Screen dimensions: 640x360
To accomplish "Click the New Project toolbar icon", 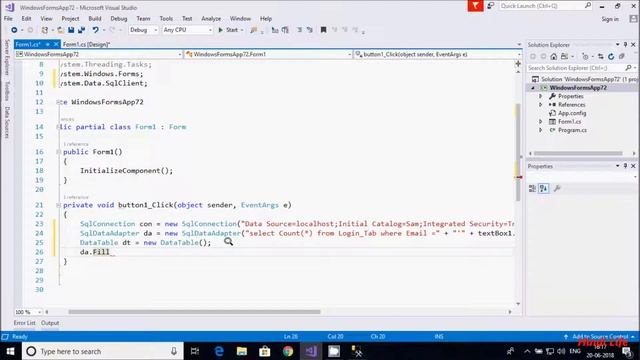I will (44, 30).
